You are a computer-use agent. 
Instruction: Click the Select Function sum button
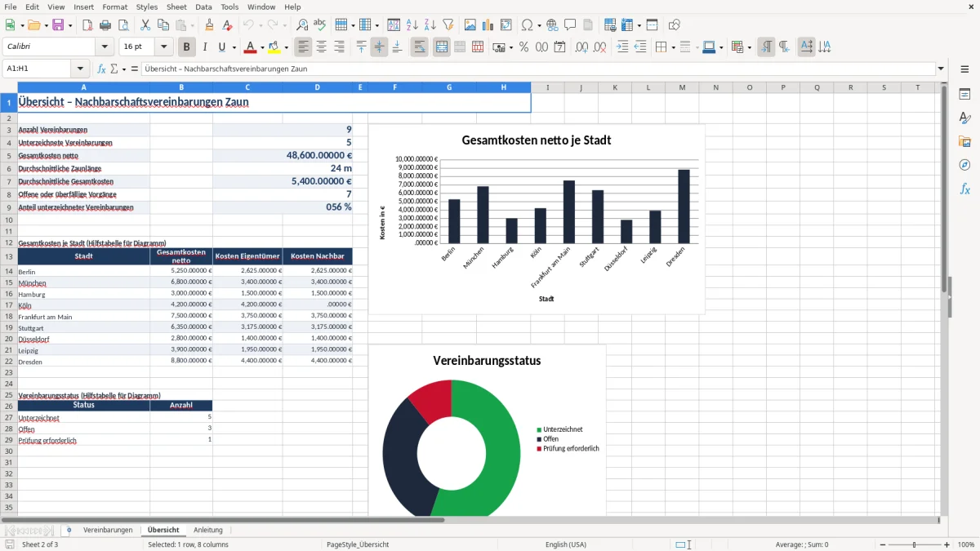[x=114, y=69]
